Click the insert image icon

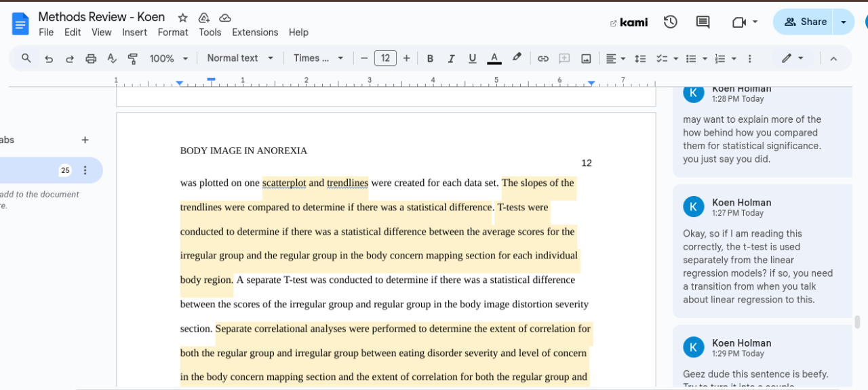[x=586, y=59]
